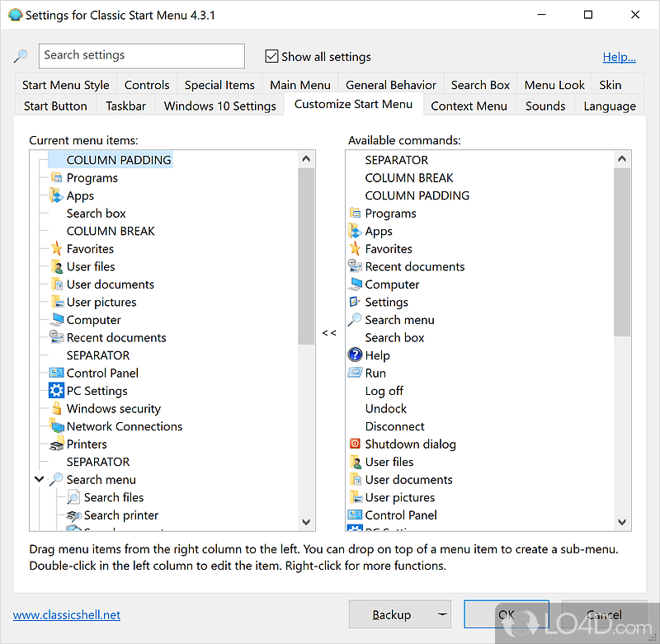Click the Apps icon in Current menu items
This screenshot has width=660, height=644.
(56, 195)
